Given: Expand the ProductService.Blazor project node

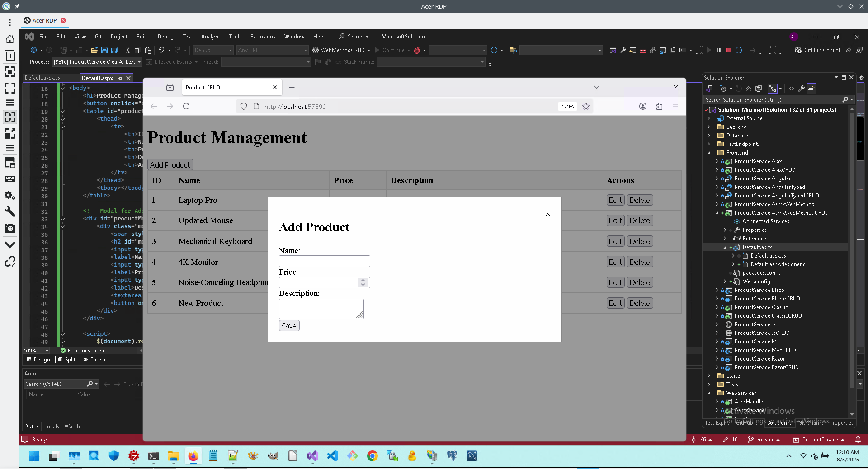Looking at the screenshot, I should (x=717, y=290).
